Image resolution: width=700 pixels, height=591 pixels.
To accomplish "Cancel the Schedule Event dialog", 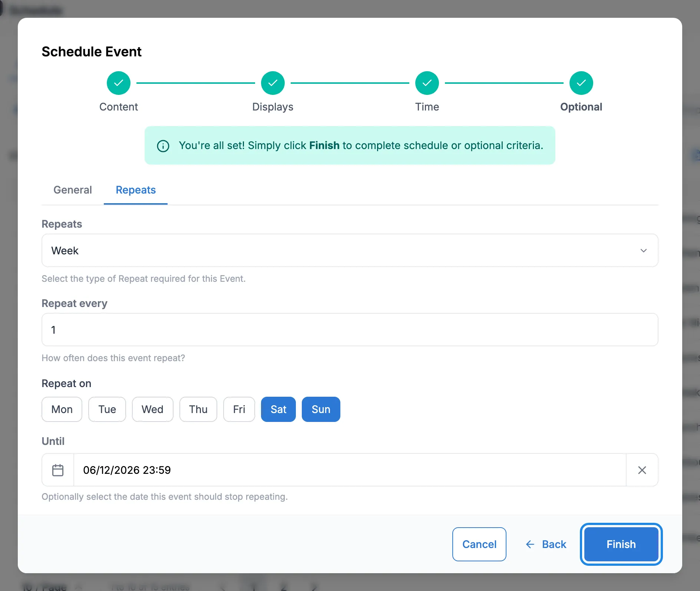I will coord(479,544).
